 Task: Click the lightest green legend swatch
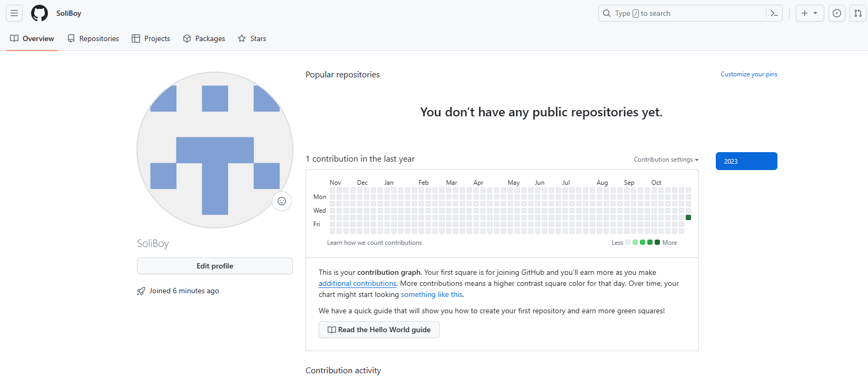coord(635,242)
